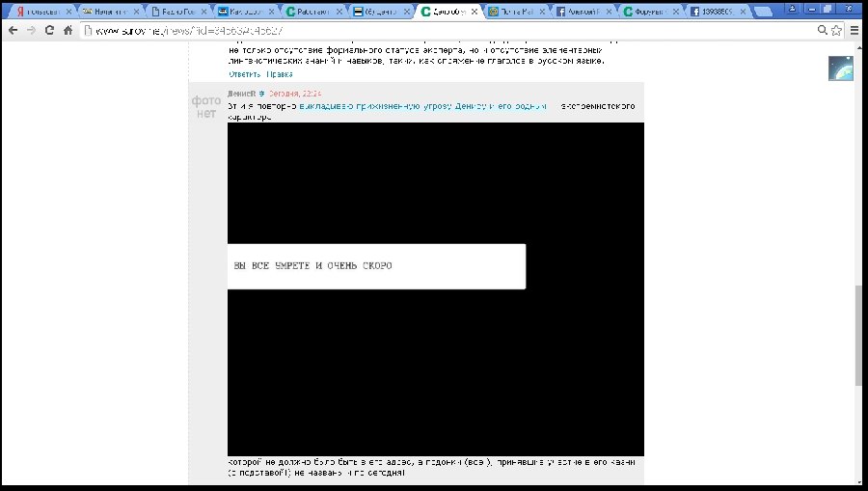Go to the browser home page icon

coord(68,30)
